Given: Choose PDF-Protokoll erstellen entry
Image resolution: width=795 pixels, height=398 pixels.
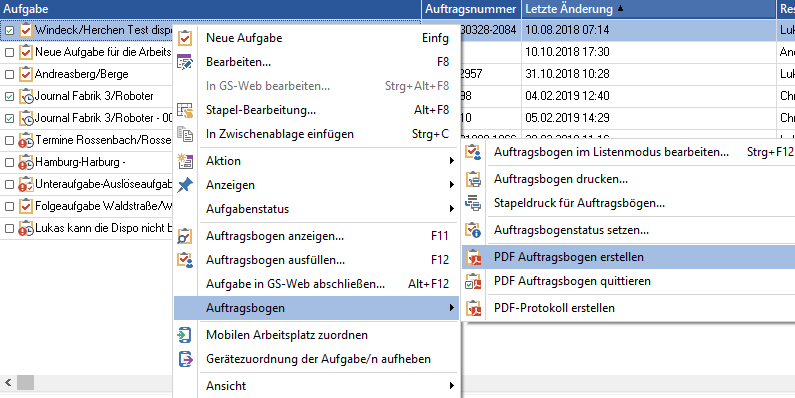Looking at the screenshot, I should point(629,308).
